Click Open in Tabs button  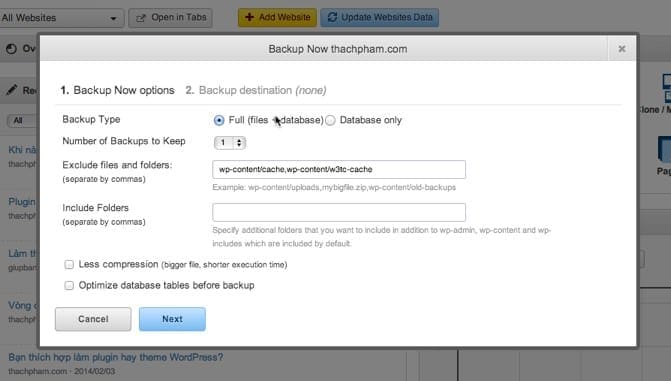point(170,18)
